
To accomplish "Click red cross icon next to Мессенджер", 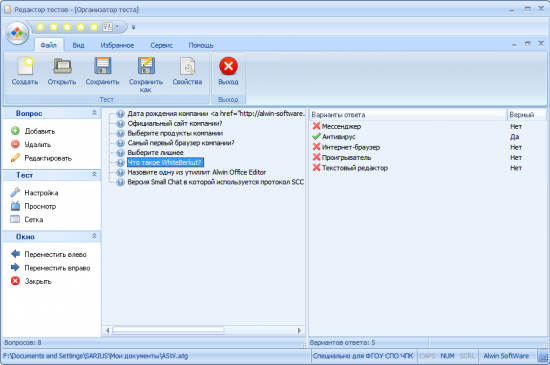I will [316, 126].
